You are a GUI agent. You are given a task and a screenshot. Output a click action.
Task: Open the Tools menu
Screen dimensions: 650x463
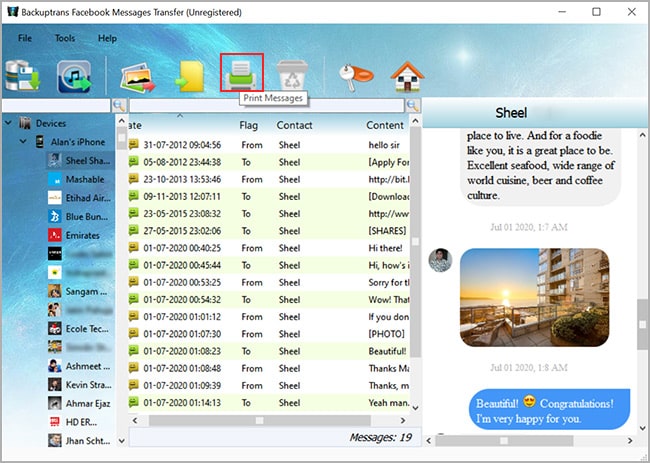65,38
